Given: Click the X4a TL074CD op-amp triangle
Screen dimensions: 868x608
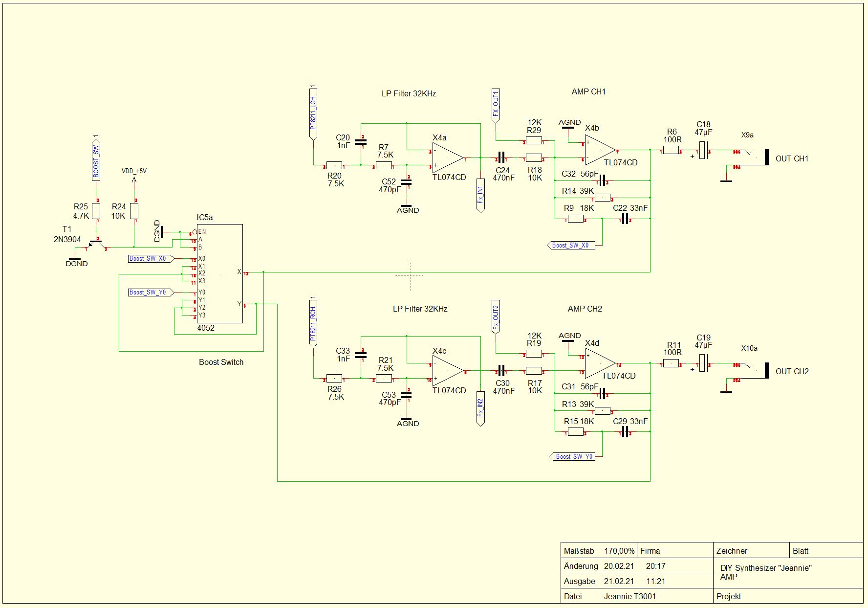Looking at the screenshot, I should [x=447, y=158].
